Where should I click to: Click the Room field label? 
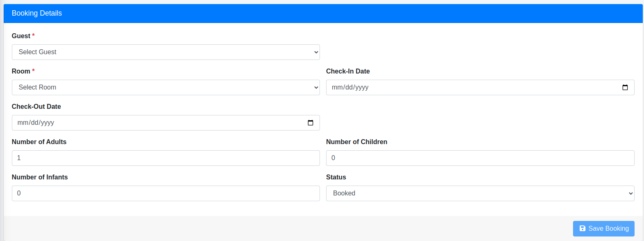point(21,71)
